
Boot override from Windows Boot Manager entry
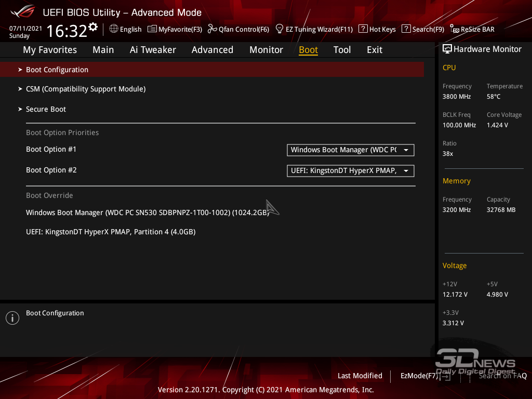tap(148, 212)
